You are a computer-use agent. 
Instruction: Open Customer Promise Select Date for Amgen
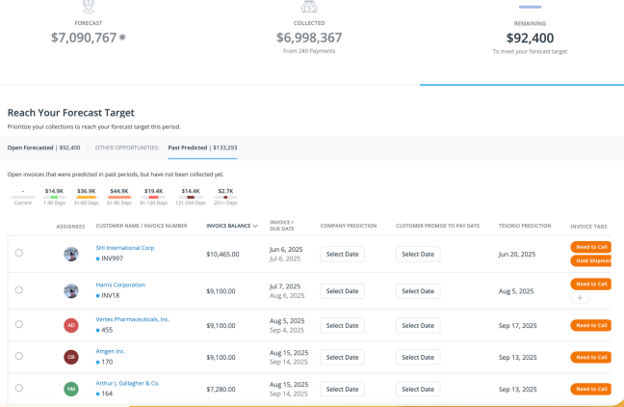coord(417,357)
